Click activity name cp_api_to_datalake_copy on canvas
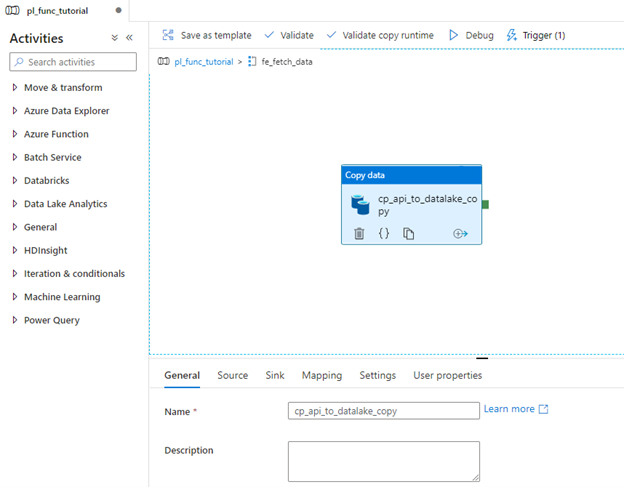The height and width of the screenshot is (487, 624). [x=427, y=205]
